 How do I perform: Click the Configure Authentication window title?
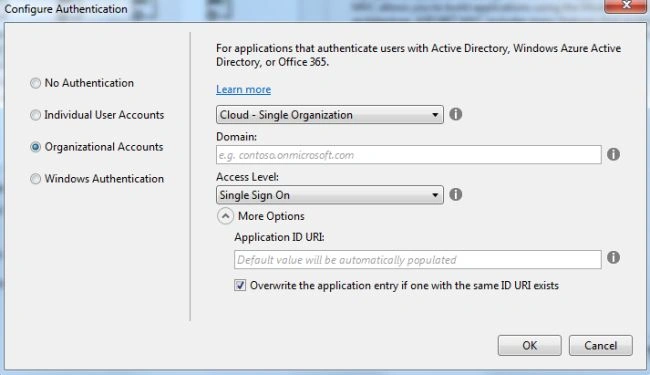click(x=66, y=9)
